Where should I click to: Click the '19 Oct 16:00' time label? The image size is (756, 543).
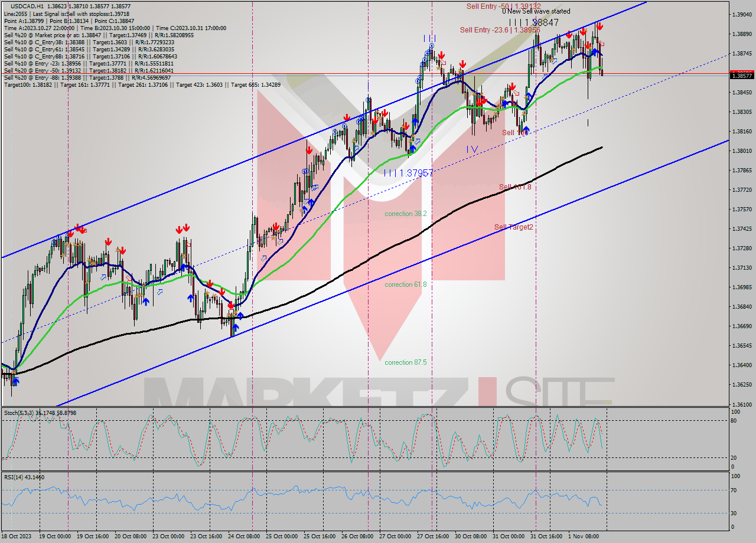pyautogui.click(x=93, y=537)
